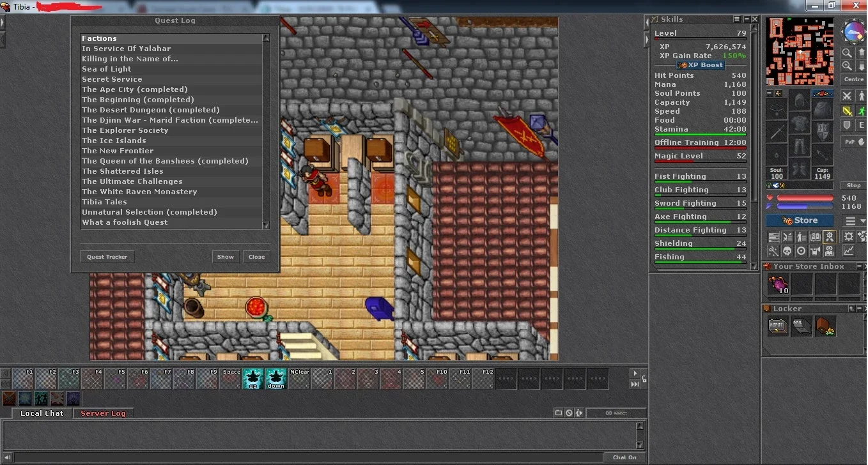Click the Stop button
The width and height of the screenshot is (868, 465).
pyautogui.click(x=854, y=185)
